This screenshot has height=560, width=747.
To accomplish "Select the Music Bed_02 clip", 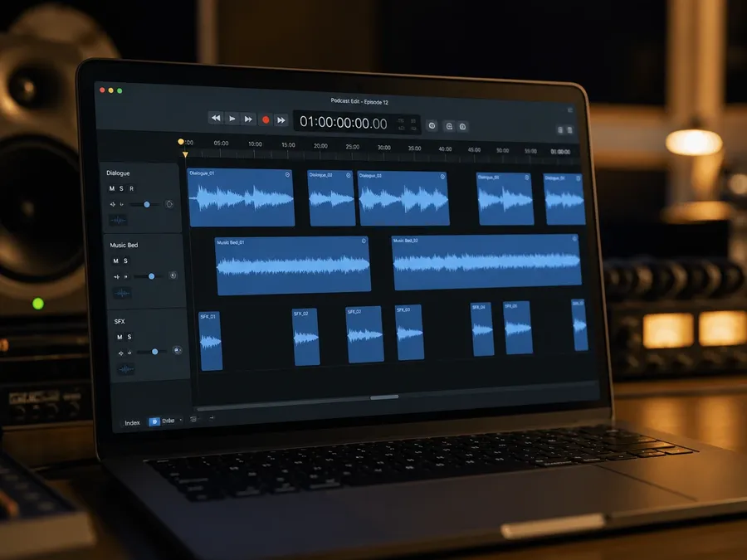I will click(486, 262).
